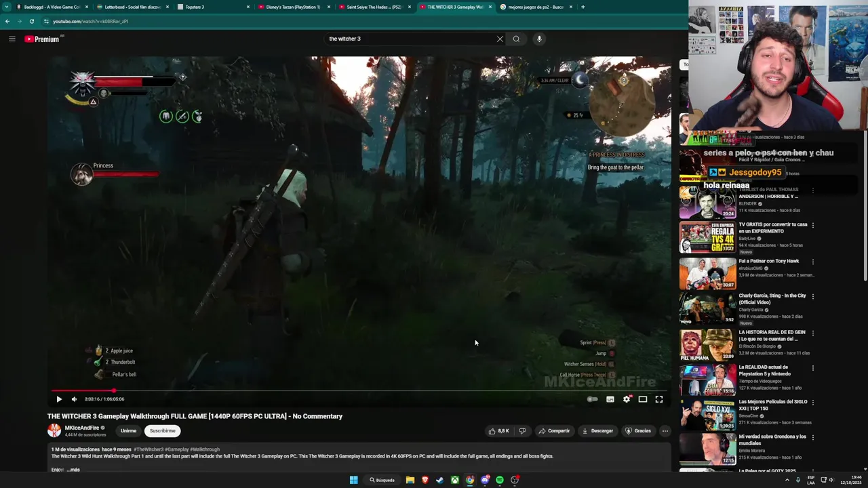This screenshot has height=488, width=868.
Task: Click the Compartir share button
Action: (554, 430)
